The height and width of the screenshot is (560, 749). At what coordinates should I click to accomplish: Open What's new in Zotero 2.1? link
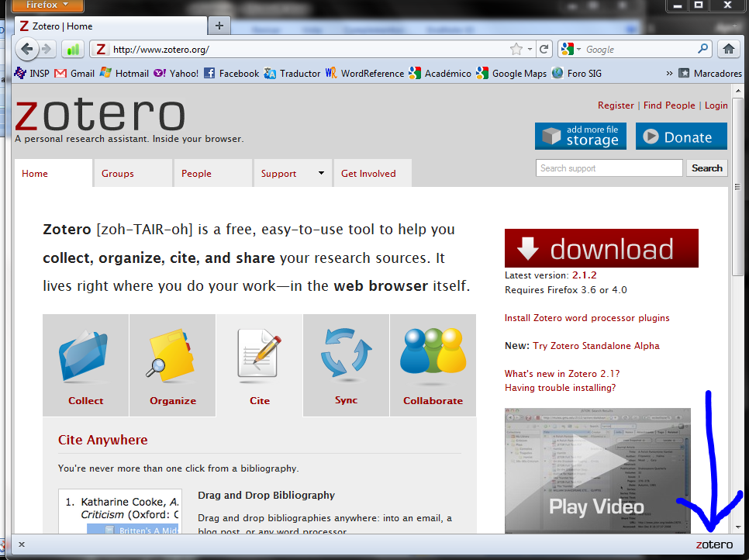tap(561, 374)
